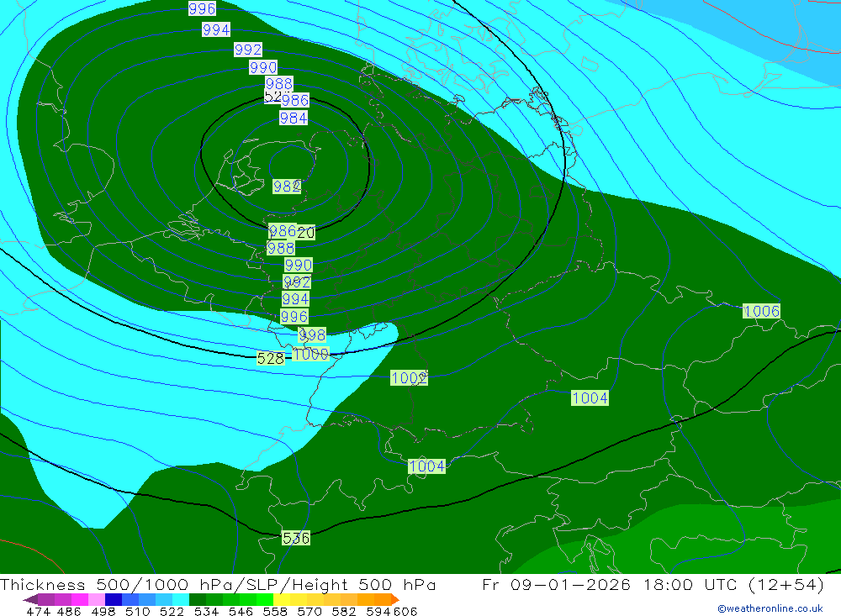Click the 998 isobar label
The width and height of the screenshot is (841, 616).
click(x=311, y=335)
